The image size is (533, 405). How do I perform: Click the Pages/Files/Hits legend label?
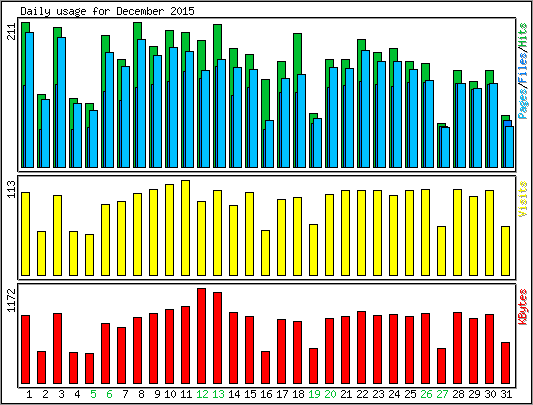pyautogui.click(x=523, y=71)
